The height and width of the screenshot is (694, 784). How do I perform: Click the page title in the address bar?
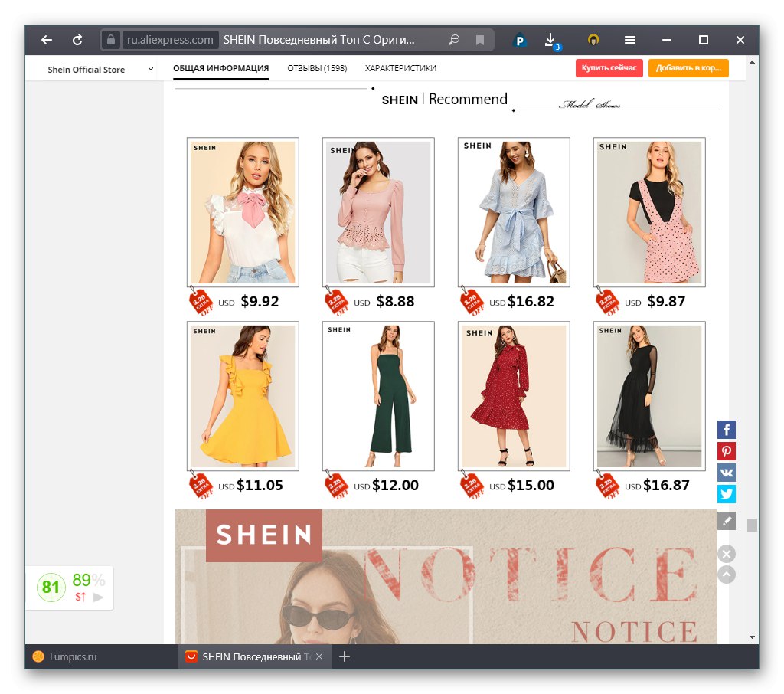point(319,40)
